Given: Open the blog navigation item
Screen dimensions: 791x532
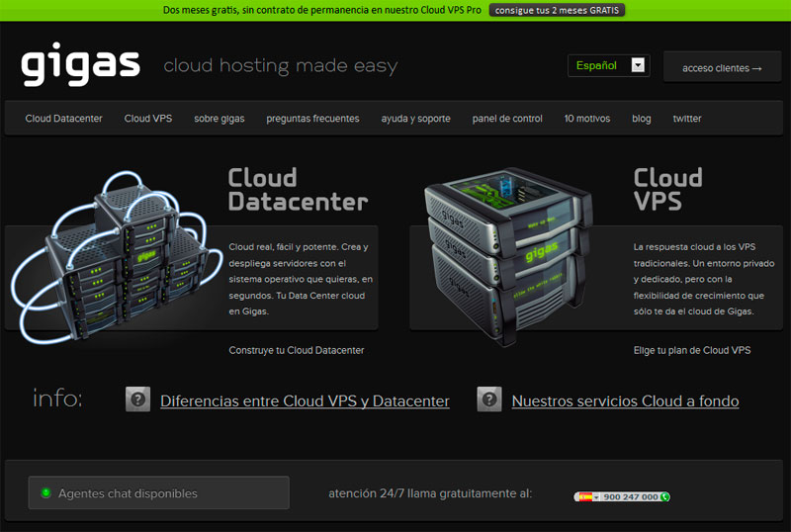Looking at the screenshot, I should (x=641, y=119).
